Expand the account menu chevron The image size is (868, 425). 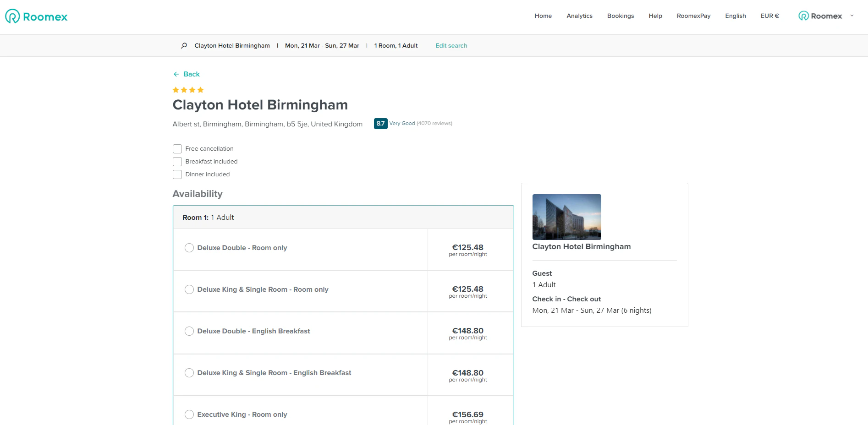(x=852, y=16)
